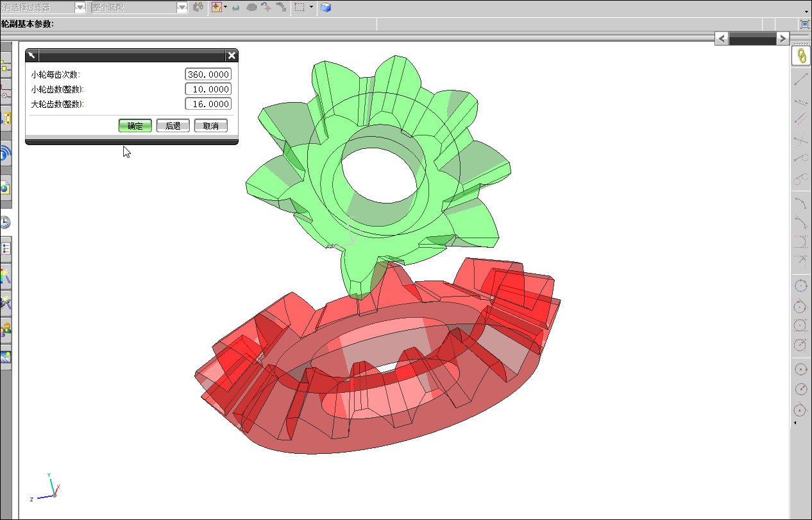This screenshot has height=520, width=812.
Task: Click the 小轮齿数(整数) value field
Action: click(x=208, y=89)
